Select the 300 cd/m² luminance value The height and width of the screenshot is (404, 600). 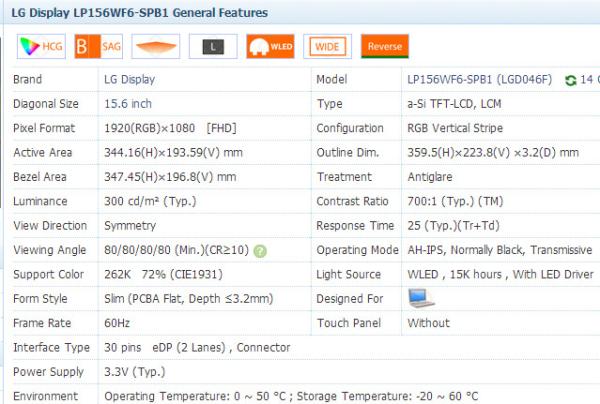tap(150, 201)
